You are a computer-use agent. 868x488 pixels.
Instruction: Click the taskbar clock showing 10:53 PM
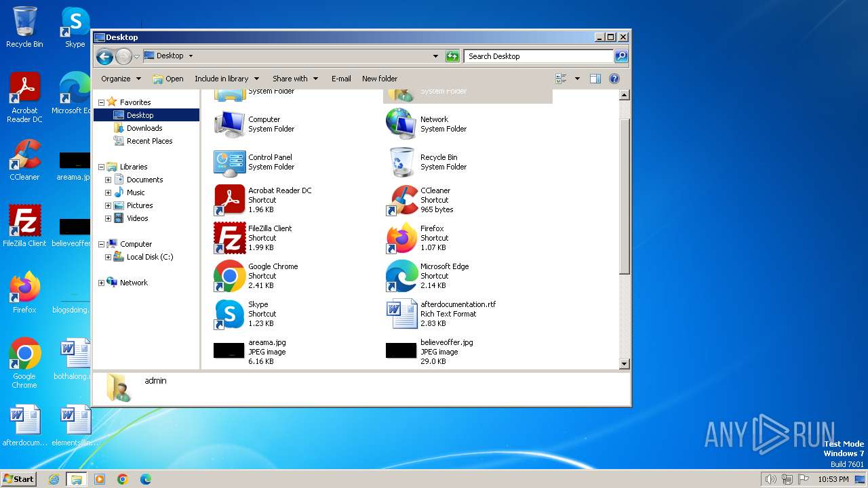[x=833, y=479]
